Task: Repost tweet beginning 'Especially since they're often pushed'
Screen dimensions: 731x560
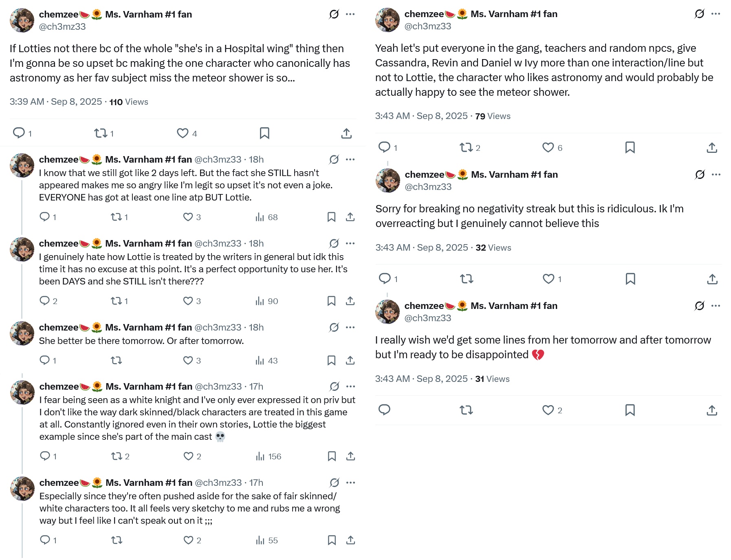Action: click(x=117, y=540)
